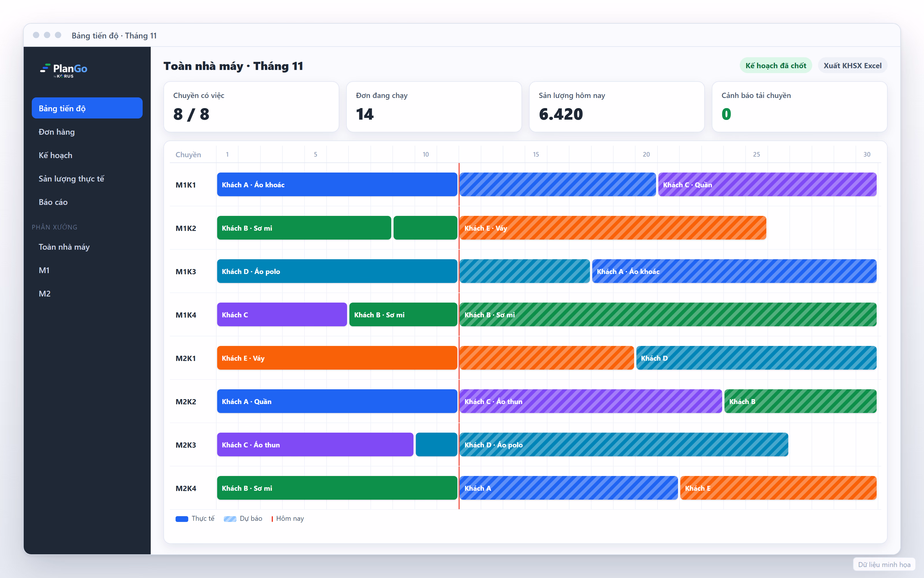Select Khách D forecast bar on M2K1
924x578 pixels.
(x=757, y=358)
